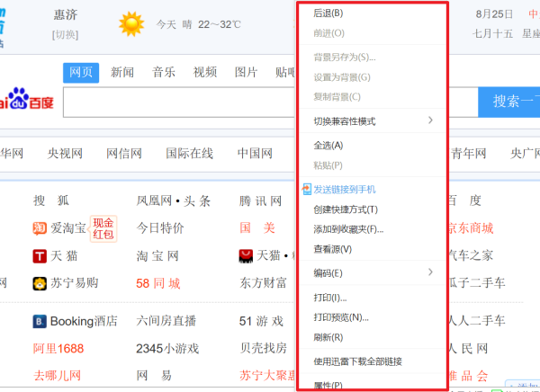Open 凤凰网 link
Image resolution: width=540 pixels, height=392 pixels.
pyautogui.click(x=154, y=200)
